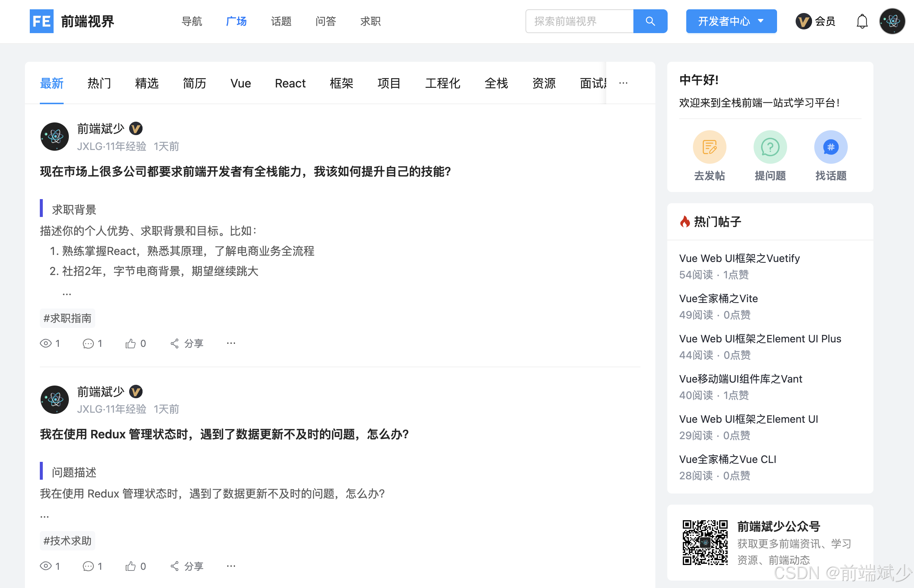Open hot post Vue全家桶之Vite
Image resolution: width=914 pixels, height=588 pixels.
click(718, 298)
